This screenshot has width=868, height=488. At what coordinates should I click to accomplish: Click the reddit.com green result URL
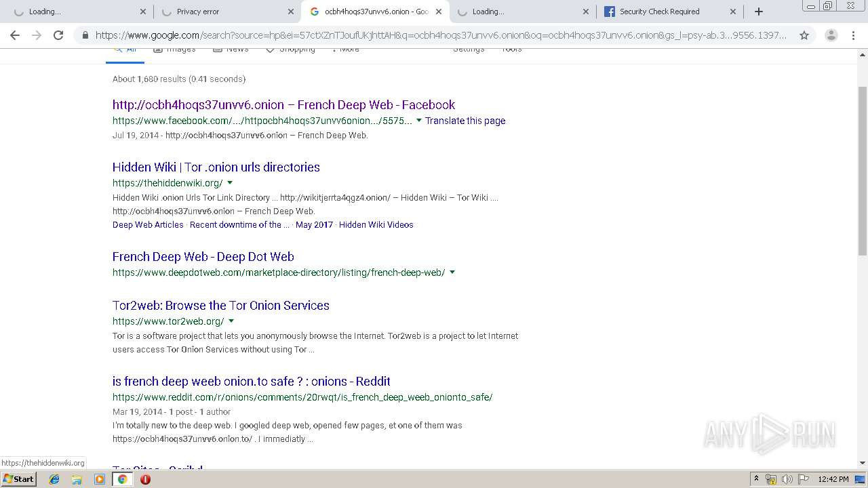coord(302,397)
